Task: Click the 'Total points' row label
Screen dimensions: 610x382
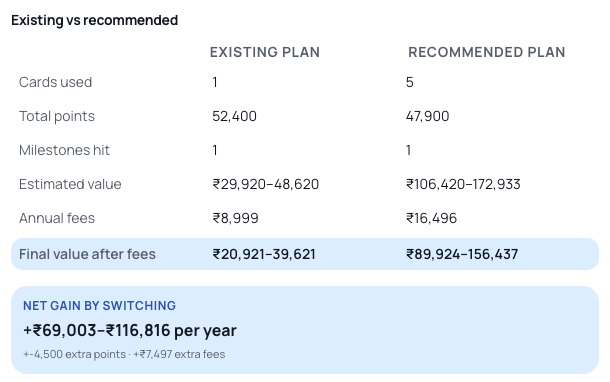Action: point(57,116)
